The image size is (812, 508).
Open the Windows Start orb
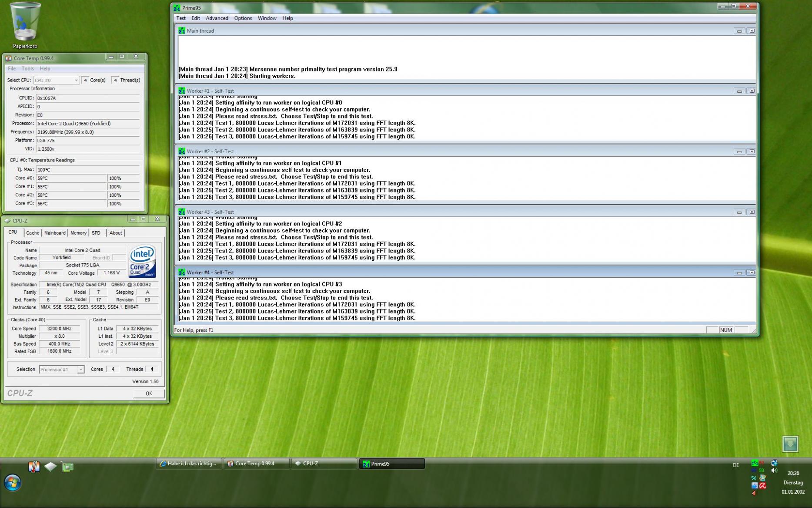pyautogui.click(x=13, y=483)
